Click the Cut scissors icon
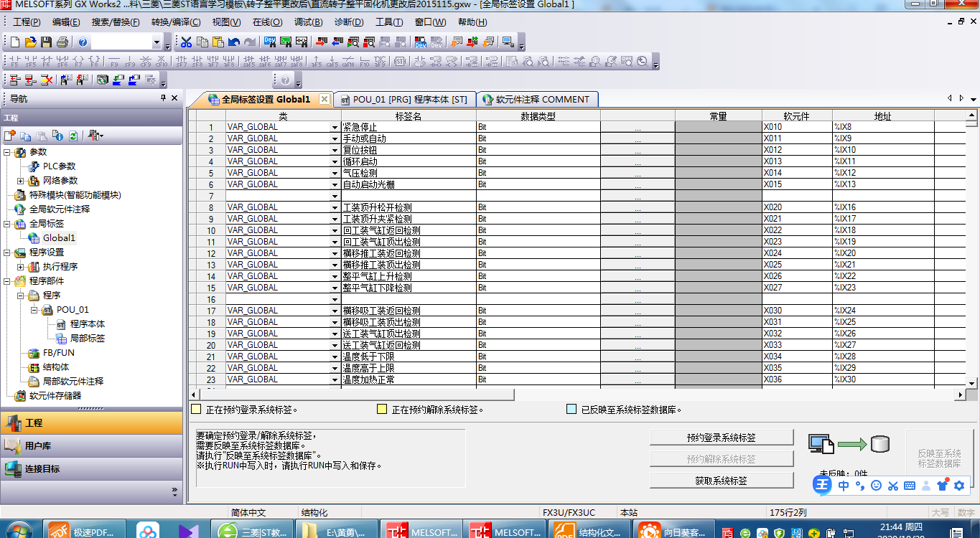980x538 pixels. coord(186,42)
